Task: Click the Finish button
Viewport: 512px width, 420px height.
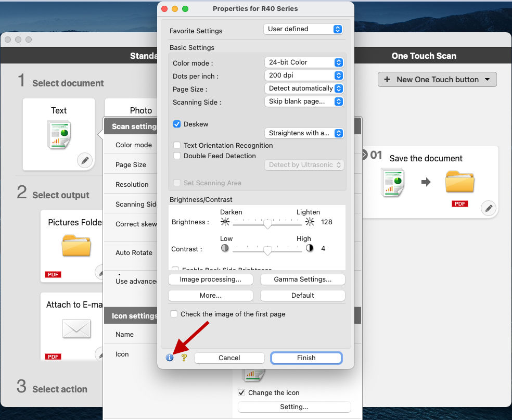Action: point(306,358)
